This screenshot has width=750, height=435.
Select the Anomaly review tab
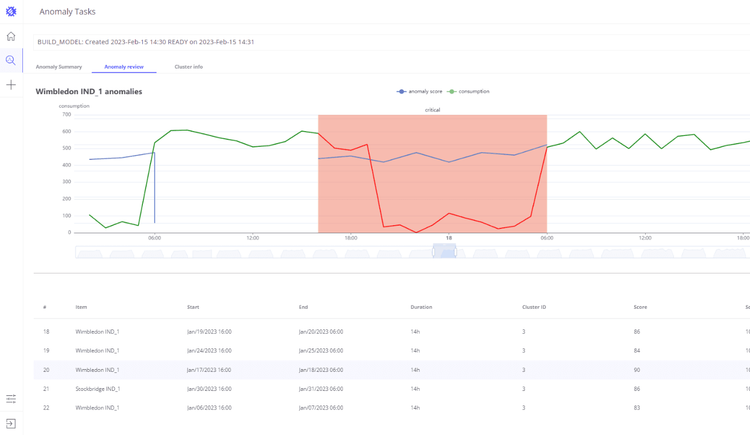pyautogui.click(x=124, y=67)
